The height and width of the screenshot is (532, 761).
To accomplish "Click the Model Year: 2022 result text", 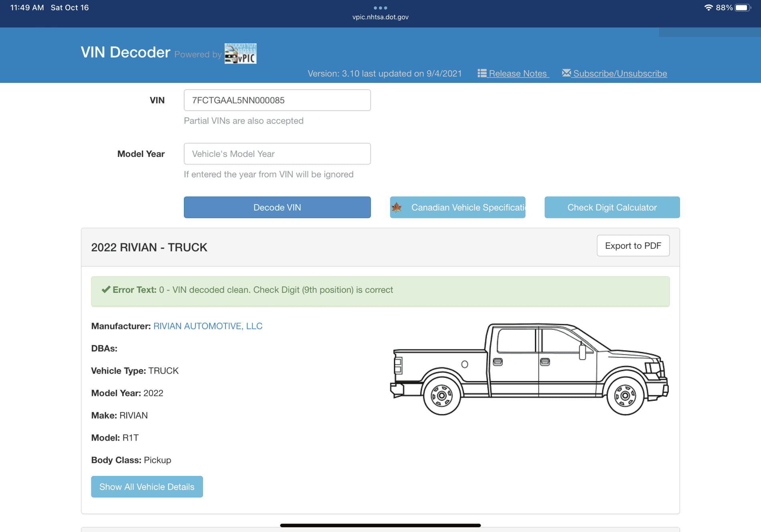I will point(127,393).
